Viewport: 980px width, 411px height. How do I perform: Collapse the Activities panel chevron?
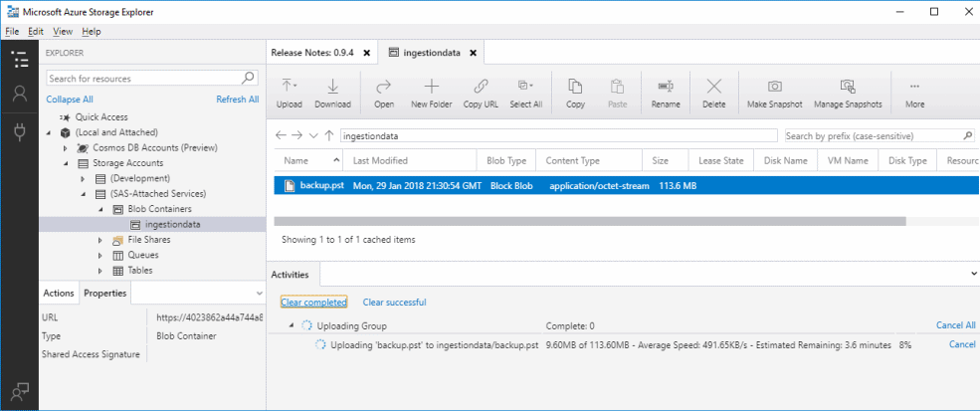click(x=974, y=274)
